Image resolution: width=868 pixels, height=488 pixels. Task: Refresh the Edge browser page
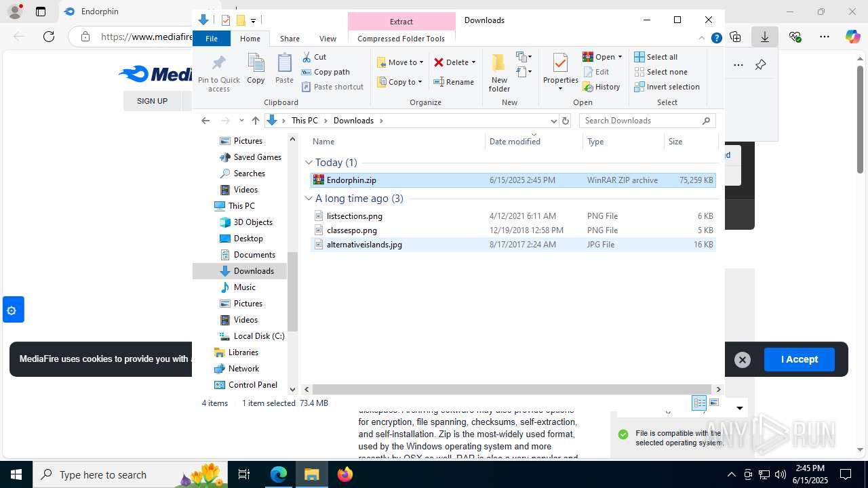coord(49,37)
